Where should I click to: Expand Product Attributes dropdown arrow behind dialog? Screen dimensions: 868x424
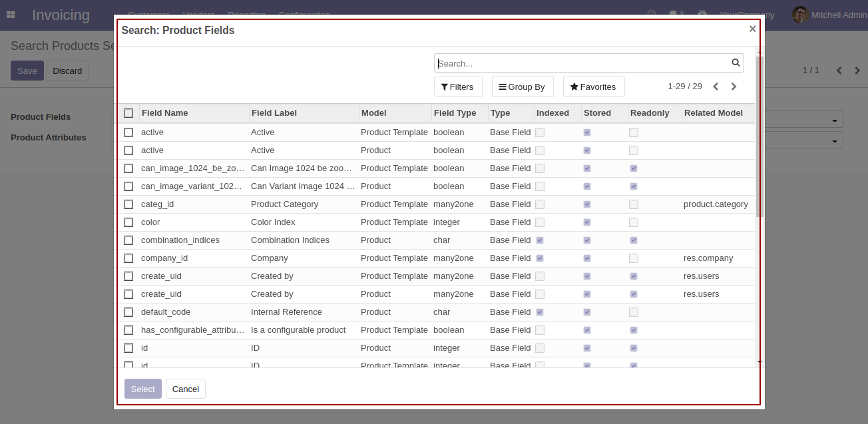coord(835,142)
